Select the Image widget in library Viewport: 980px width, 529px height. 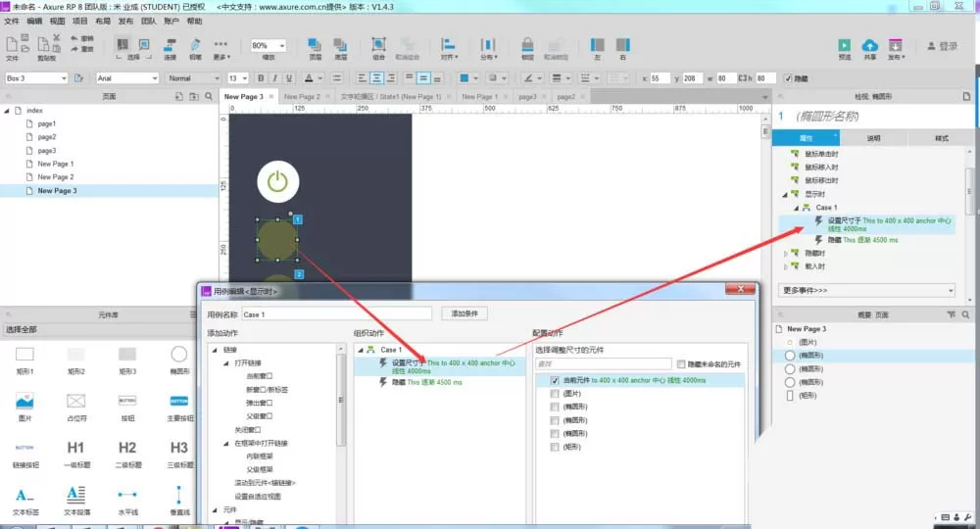(x=24, y=401)
